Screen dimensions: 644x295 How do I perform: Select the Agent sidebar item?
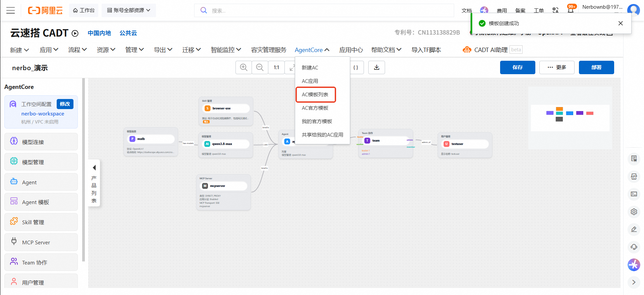click(x=41, y=182)
